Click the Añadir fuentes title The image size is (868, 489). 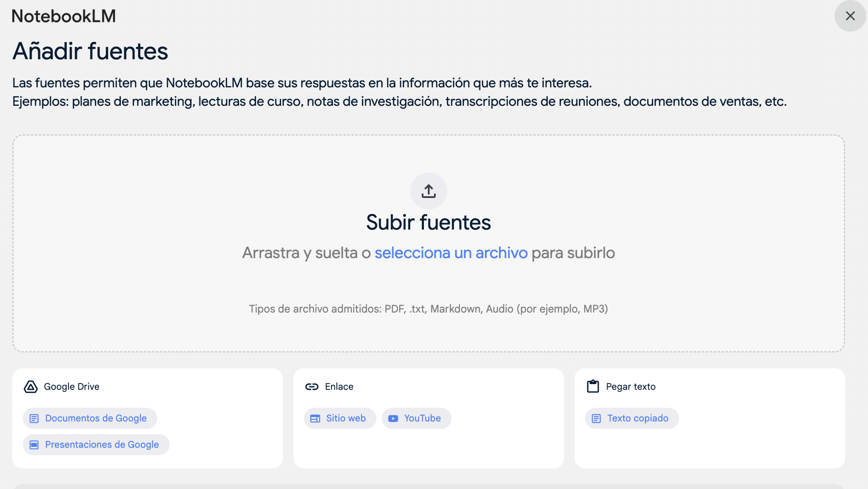[90, 51]
